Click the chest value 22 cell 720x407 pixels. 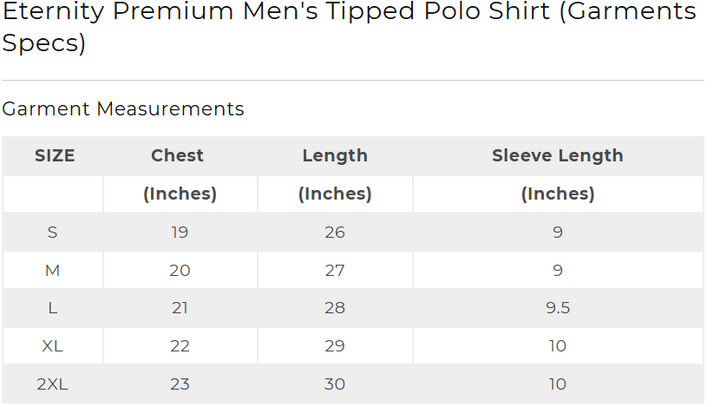click(180, 346)
